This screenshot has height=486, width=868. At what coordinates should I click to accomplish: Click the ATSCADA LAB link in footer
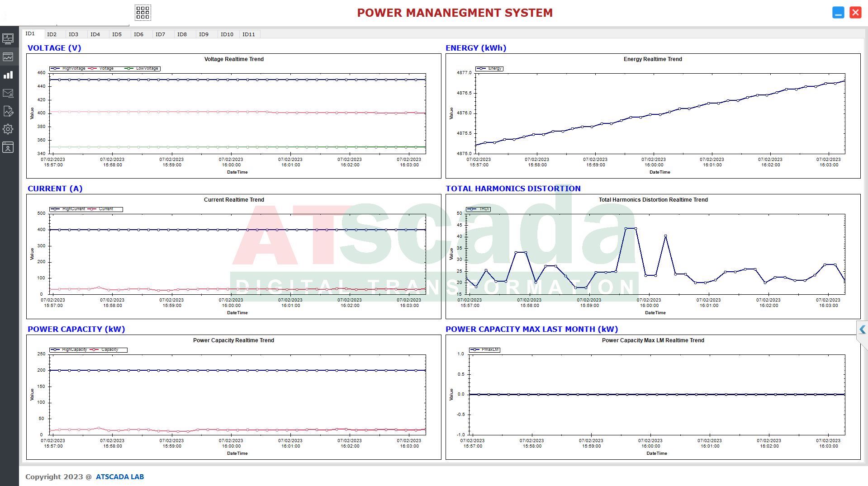pyautogui.click(x=120, y=477)
